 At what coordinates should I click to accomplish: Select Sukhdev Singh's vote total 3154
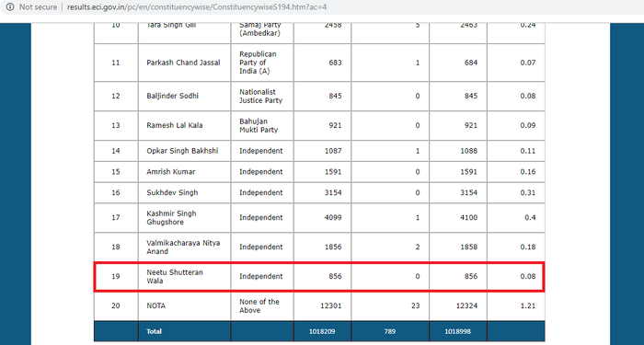point(468,192)
